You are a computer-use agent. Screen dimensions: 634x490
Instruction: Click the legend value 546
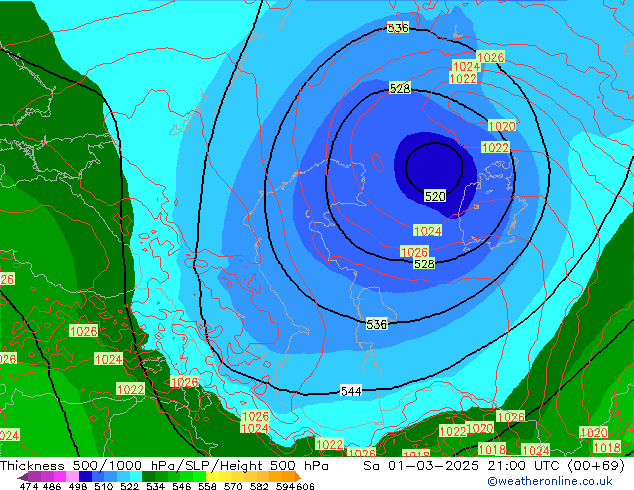point(181,486)
